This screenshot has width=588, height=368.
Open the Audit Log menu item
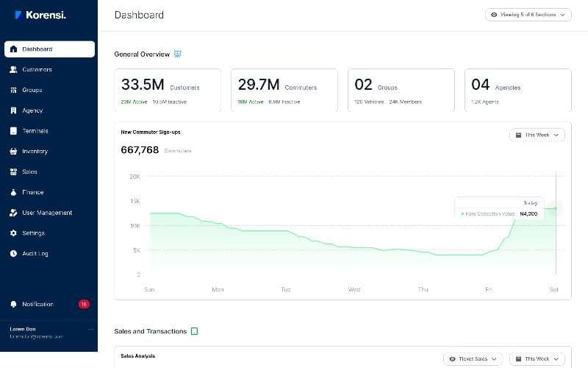(49, 253)
